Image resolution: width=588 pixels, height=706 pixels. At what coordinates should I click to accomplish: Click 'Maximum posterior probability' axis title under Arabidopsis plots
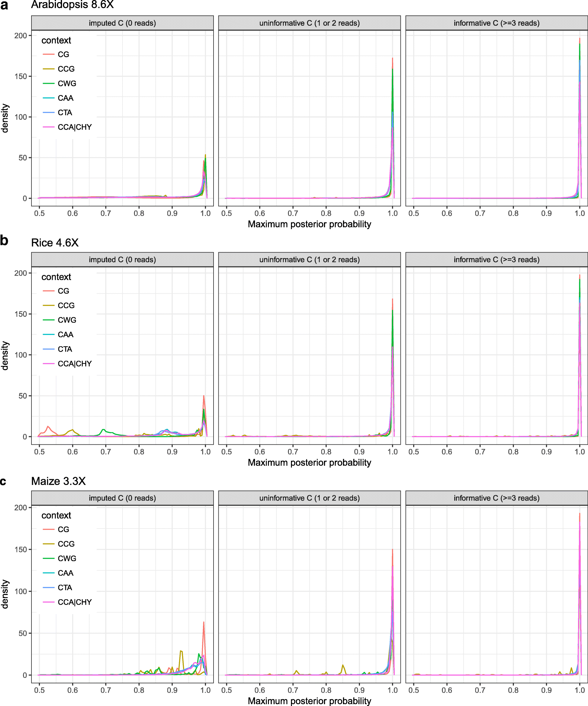[309, 224]
